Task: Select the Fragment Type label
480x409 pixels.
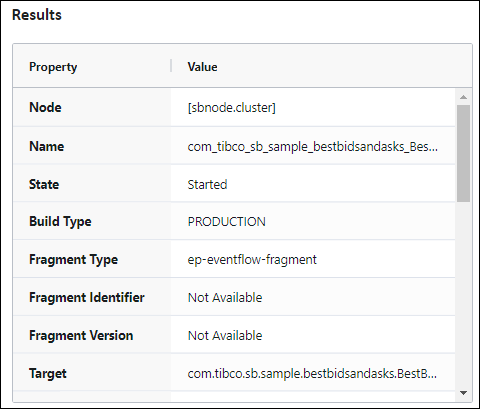Action: [74, 260]
